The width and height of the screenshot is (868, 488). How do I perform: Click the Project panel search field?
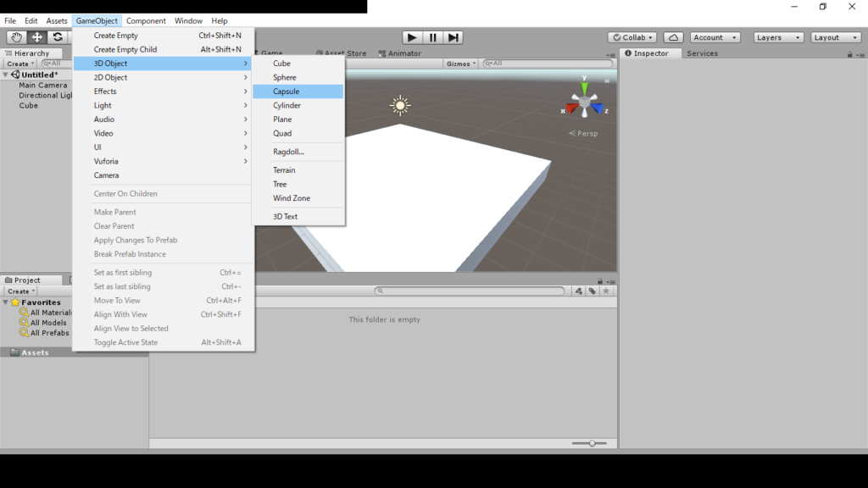(470, 291)
